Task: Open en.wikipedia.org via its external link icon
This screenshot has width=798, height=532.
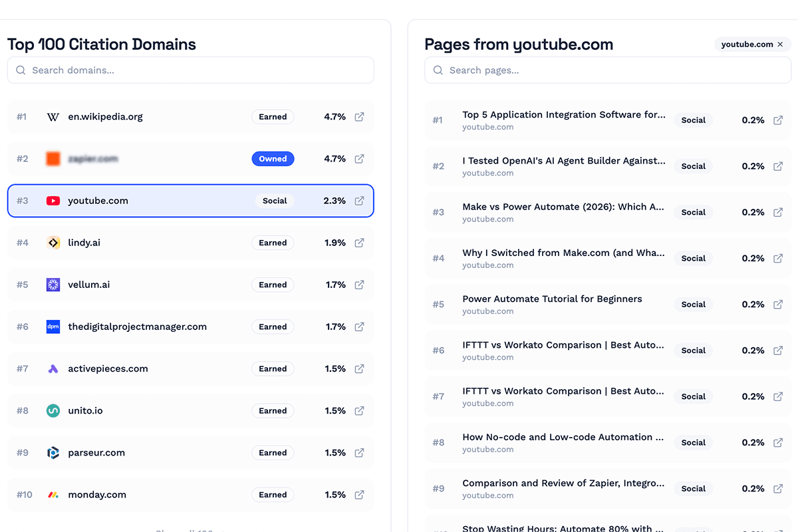Action: pos(359,116)
